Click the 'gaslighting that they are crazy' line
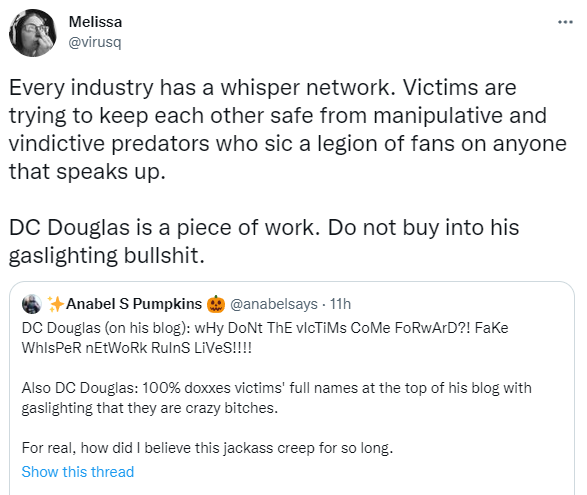 [x=150, y=408]
